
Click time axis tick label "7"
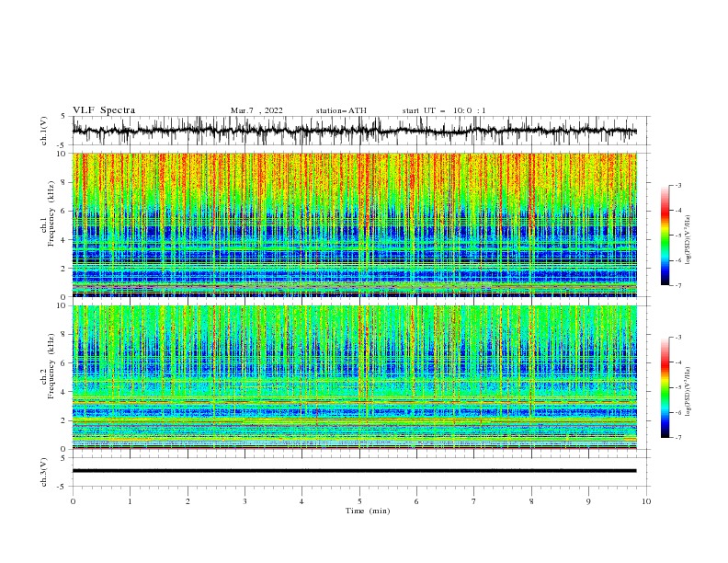[474, 501]
